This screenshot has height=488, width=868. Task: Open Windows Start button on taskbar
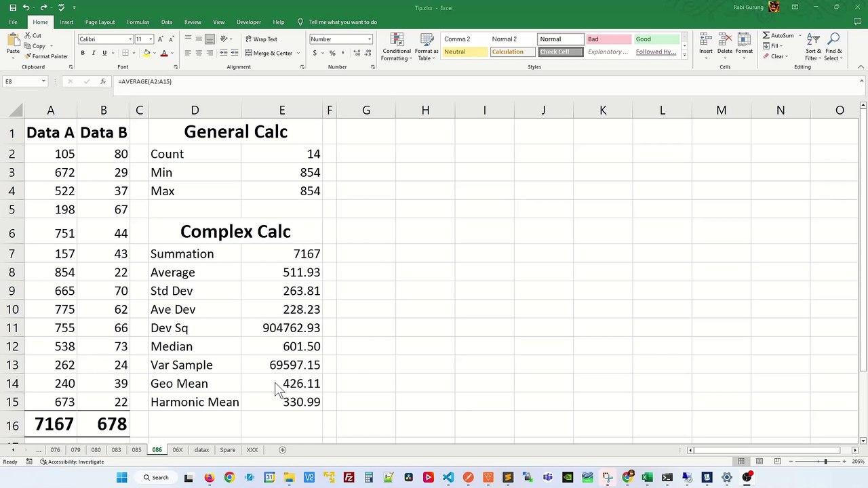pyautogui.click(x=121, y=478)
